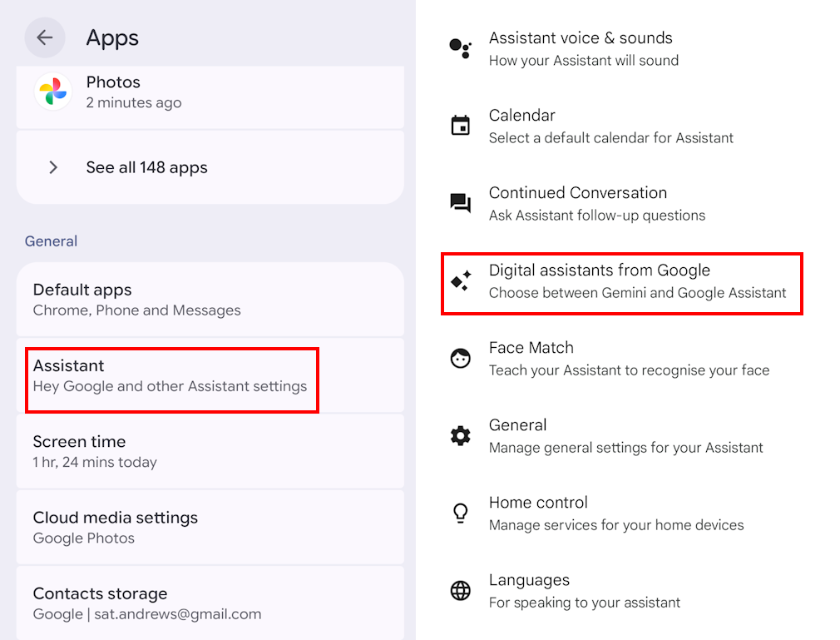Open Assistant settings entry
The image size is (840, 640).
pyautogui.click(x=171, y=375)
